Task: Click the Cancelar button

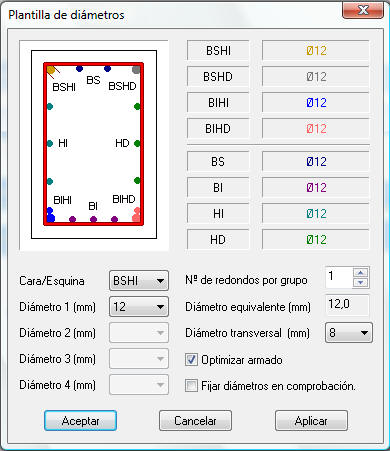Action: tap(195, 421)
